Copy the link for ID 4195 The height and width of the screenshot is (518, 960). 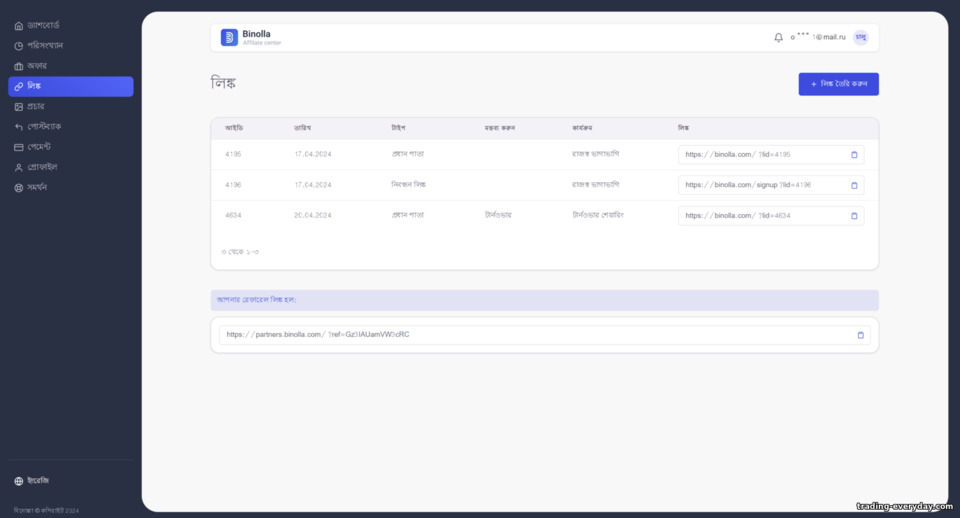854,155
